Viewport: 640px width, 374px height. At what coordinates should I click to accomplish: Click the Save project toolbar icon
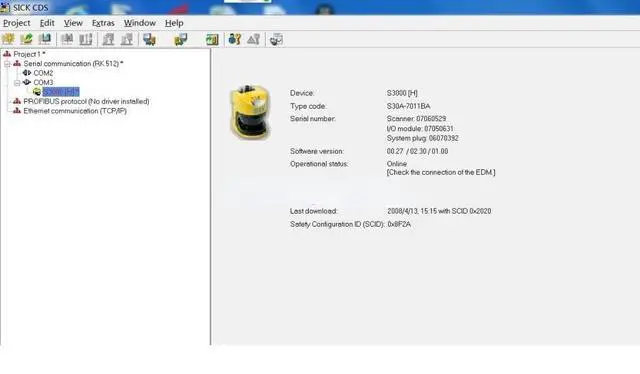click(44, 39)
